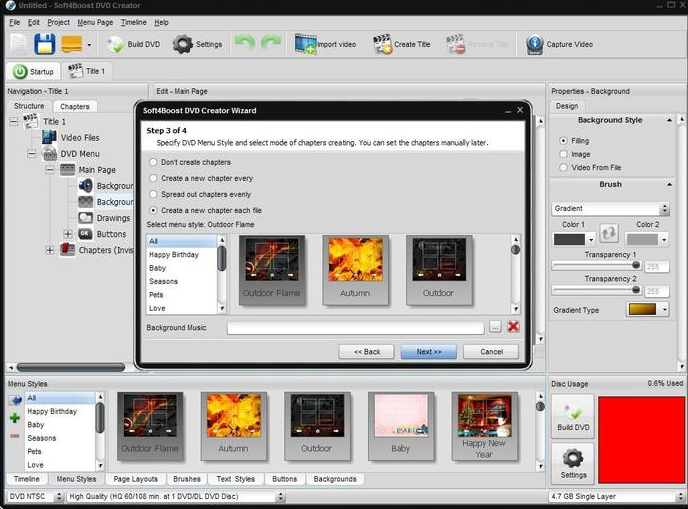Select the "Don't create chapters" option
Viewport: 688px width, 509px height.
point(153,162)
